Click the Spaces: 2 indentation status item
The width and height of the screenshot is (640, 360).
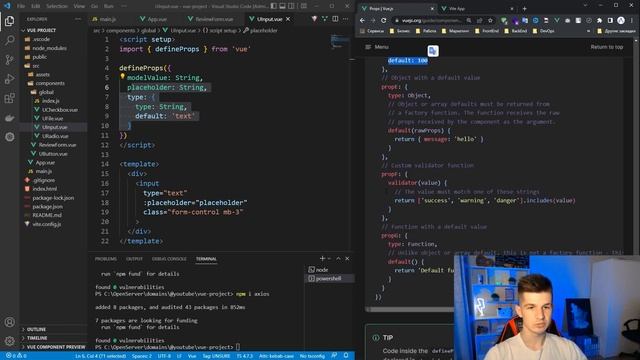tap(142, 356)
